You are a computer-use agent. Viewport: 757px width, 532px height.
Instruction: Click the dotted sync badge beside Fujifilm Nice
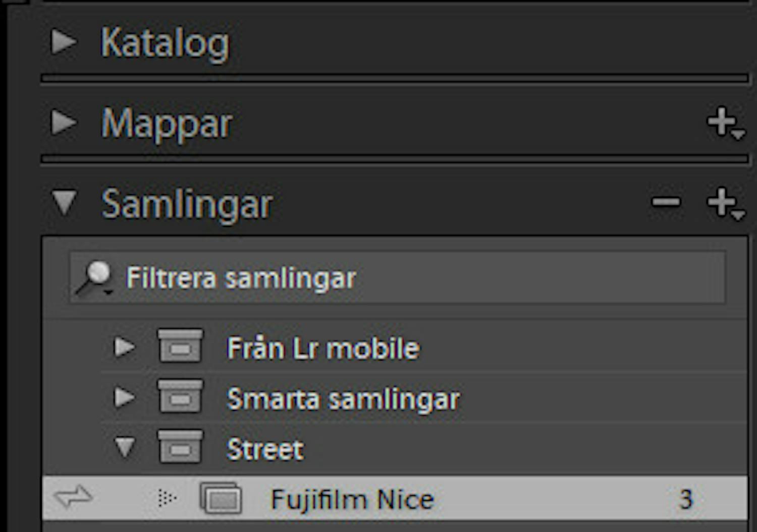(x=167, y=499)
